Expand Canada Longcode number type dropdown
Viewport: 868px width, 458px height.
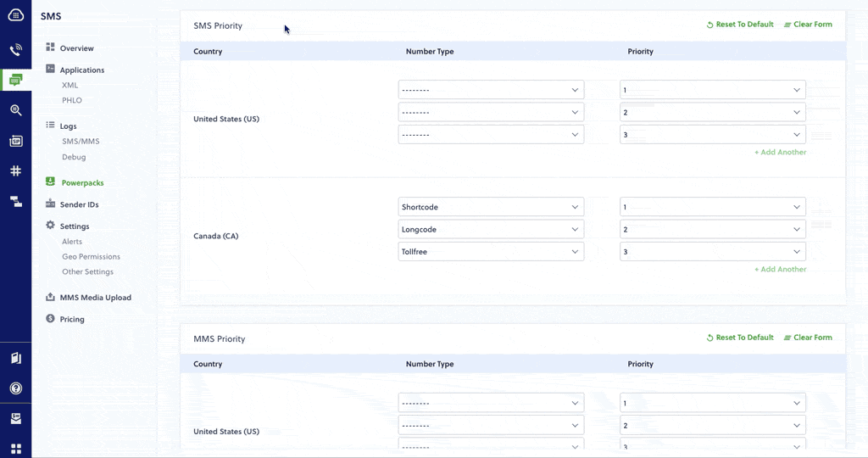coord(491,229)
